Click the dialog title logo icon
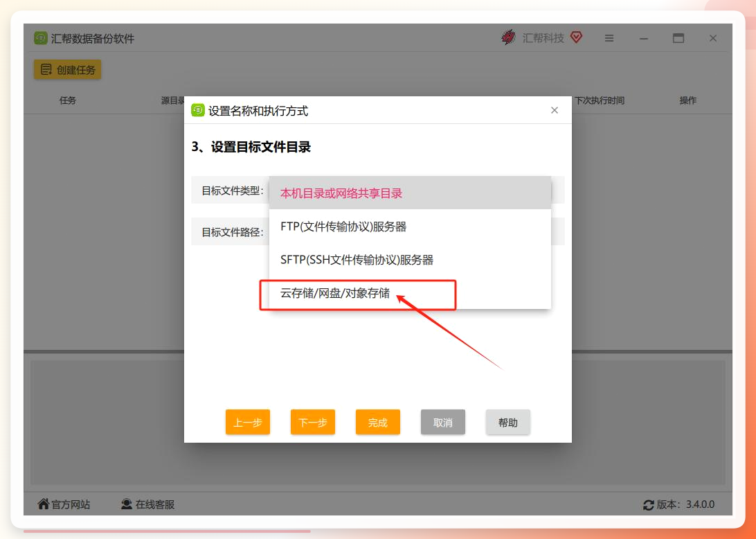This screenshot has width=756, height=539. coord(198,111)
